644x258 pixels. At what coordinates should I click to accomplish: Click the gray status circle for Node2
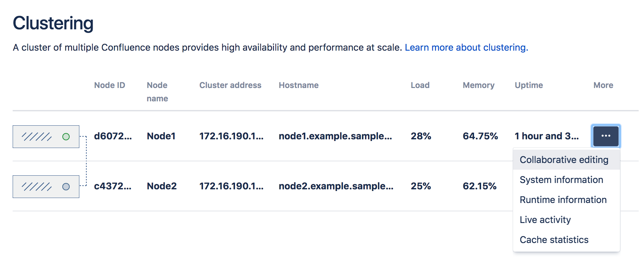tap(66, 187)
